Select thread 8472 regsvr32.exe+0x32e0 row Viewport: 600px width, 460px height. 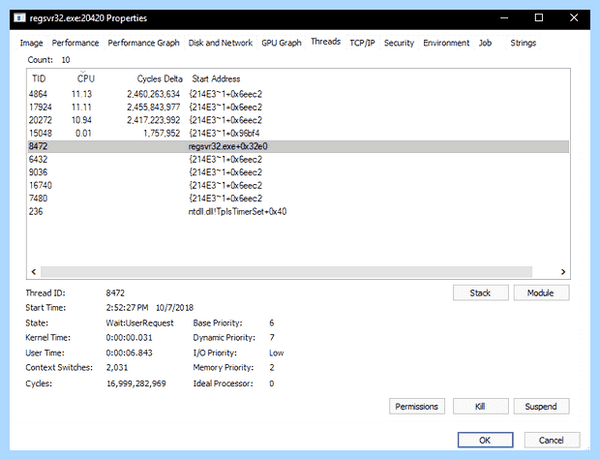(298, 146)
